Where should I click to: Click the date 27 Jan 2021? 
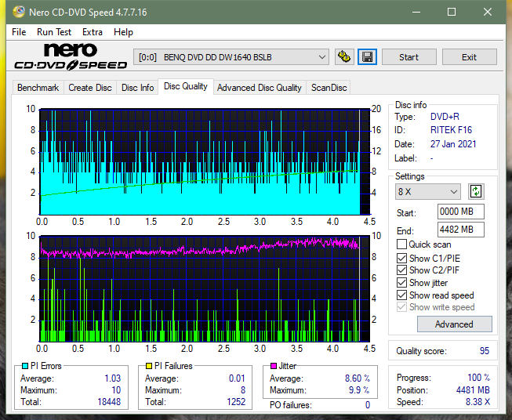[x=453, y=144]
